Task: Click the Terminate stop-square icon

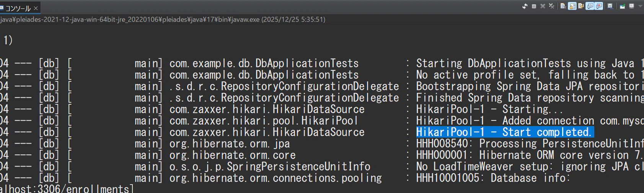Action: pyautogui.click(x=534, y=6)
